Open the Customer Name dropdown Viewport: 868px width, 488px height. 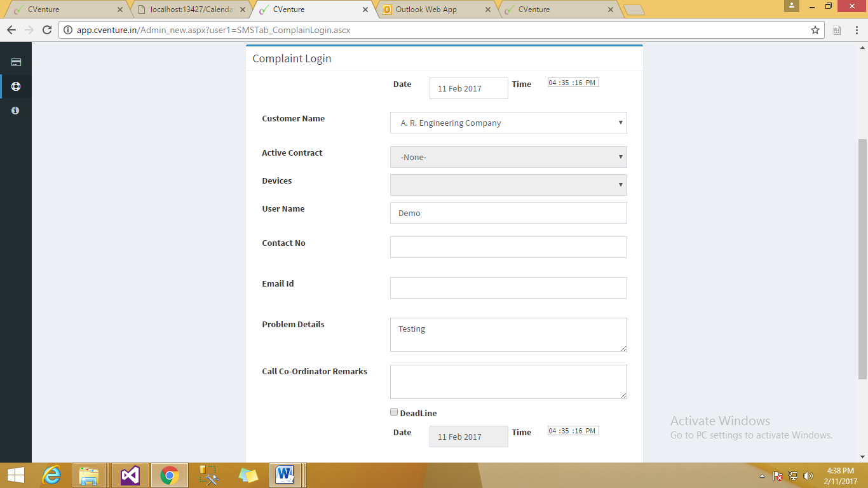click(508, 123)
